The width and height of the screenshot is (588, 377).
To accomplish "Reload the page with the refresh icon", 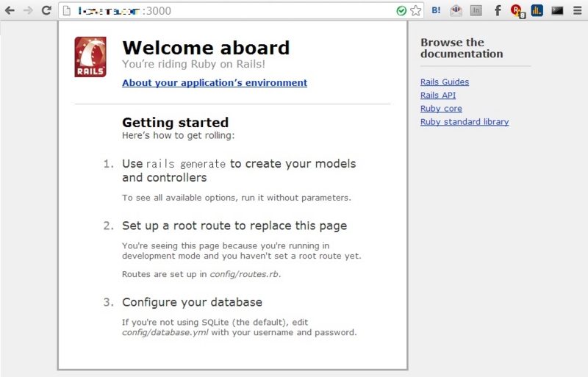I will (x=46, y=10).
